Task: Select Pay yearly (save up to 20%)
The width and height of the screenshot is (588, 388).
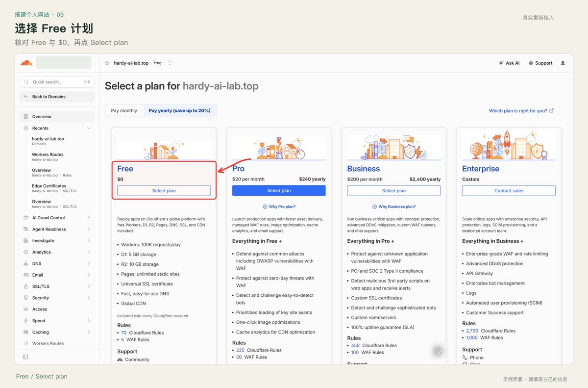Action: (179, 111)
